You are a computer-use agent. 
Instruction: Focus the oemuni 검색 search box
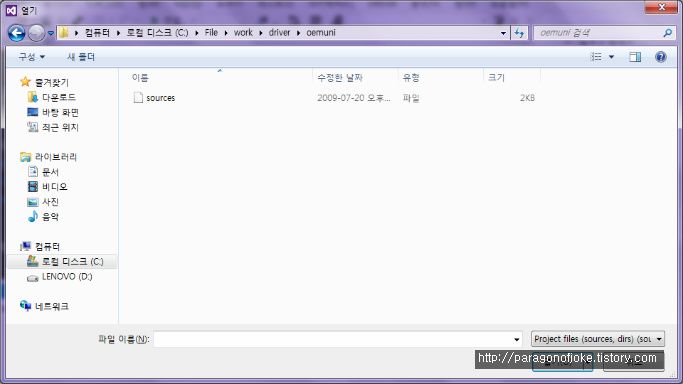(x=597, y=33)
